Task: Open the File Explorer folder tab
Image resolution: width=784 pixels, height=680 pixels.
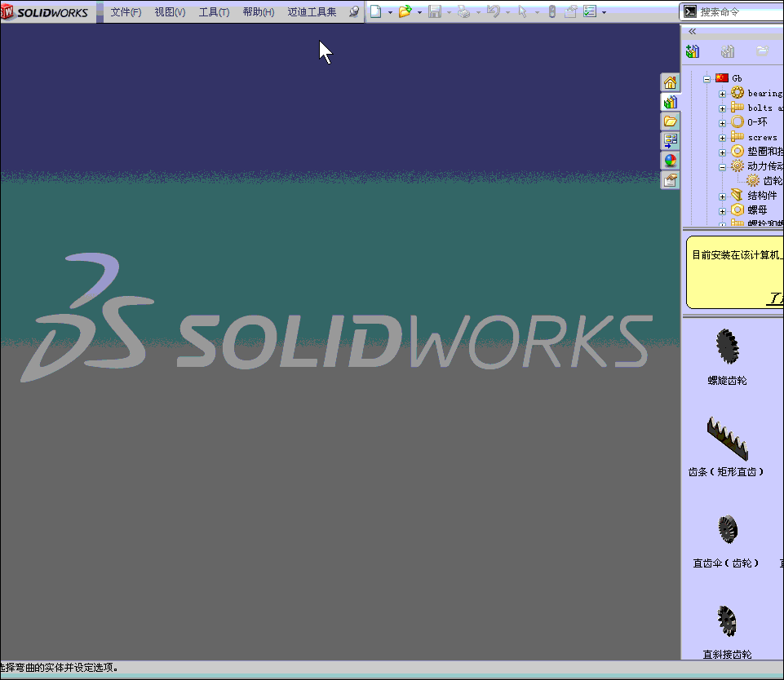Action: coord(670,121)
